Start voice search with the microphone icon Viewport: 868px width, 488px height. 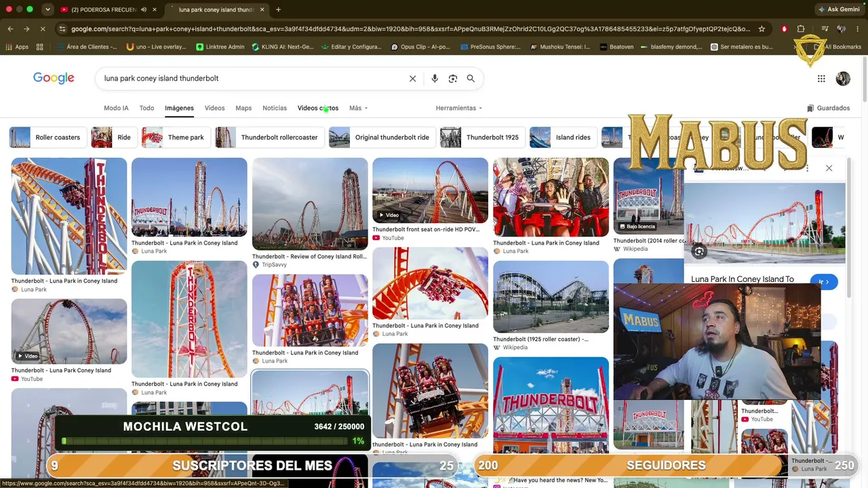(435, 79)
